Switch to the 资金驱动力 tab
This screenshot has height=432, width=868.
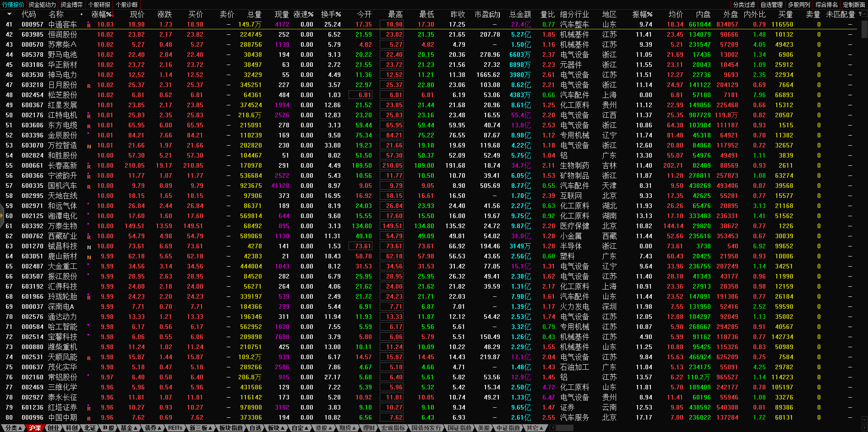[x=42, y=5]
